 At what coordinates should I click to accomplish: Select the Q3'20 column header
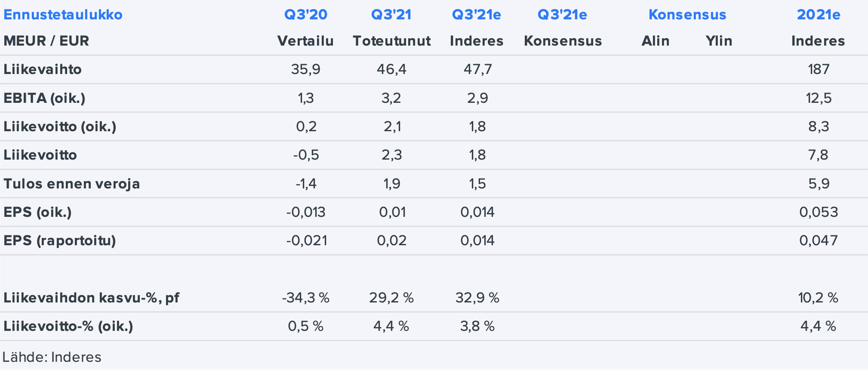pyautogui.click(x=305, y=15)
